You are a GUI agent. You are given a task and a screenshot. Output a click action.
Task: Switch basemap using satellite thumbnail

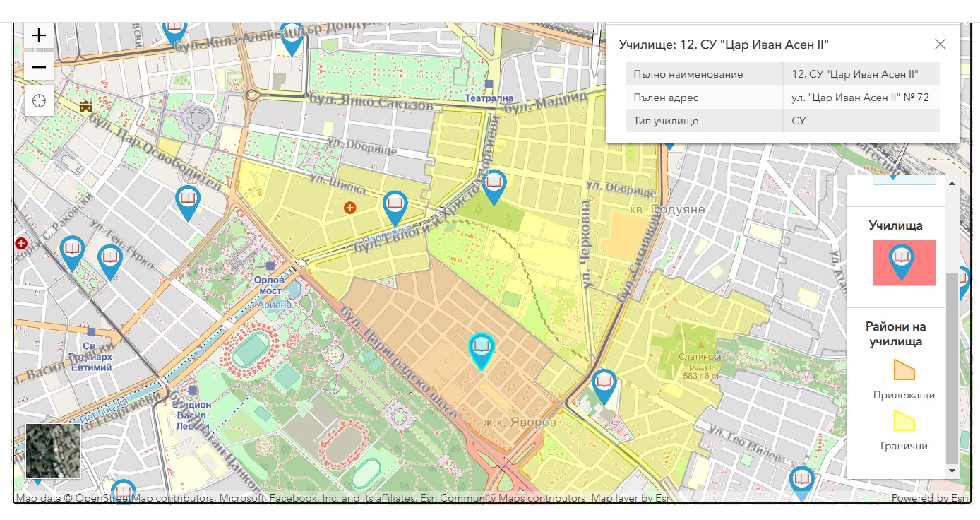point(53,451)
